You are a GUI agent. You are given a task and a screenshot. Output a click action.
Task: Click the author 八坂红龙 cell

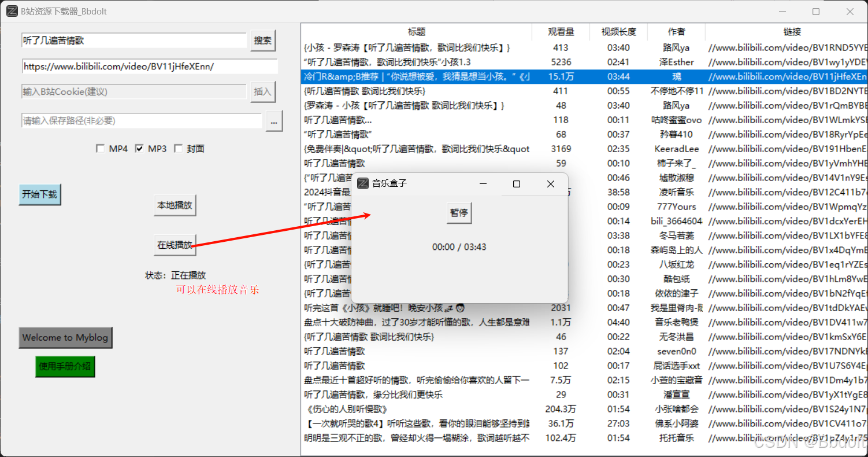tap(677, 264)
